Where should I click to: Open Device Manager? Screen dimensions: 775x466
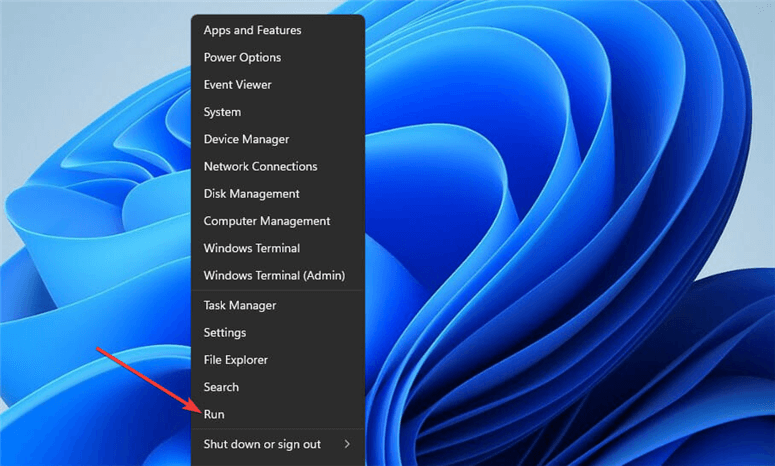pos(278,139)
